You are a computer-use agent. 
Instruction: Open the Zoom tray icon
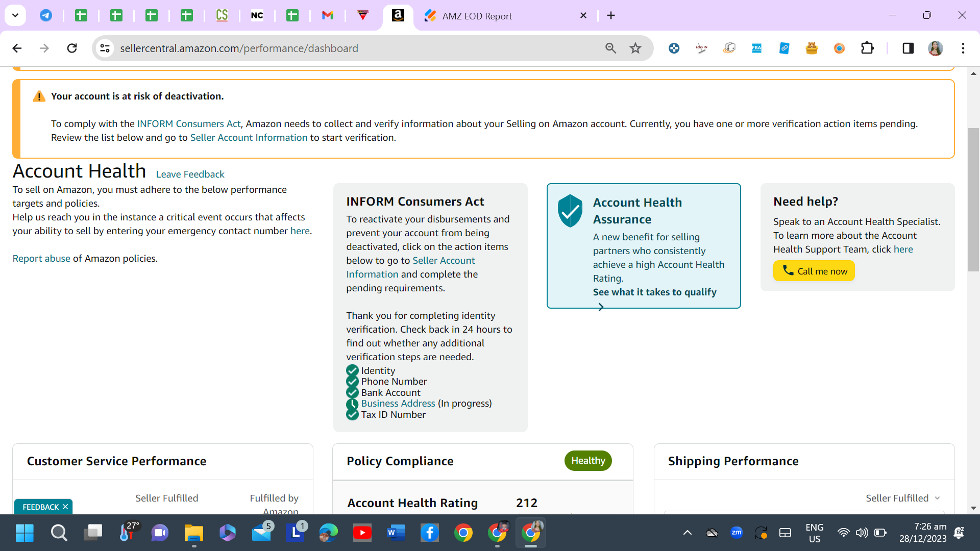[x=737, y=533]
